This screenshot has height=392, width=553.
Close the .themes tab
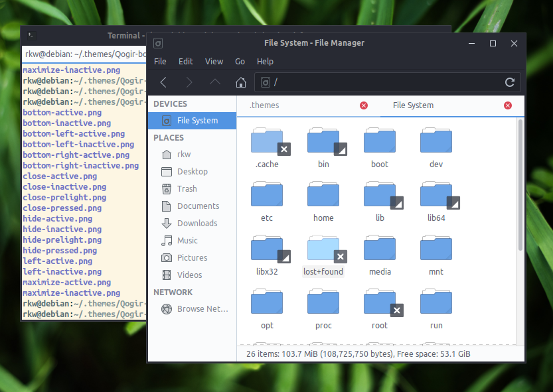(x=364, y=105)
